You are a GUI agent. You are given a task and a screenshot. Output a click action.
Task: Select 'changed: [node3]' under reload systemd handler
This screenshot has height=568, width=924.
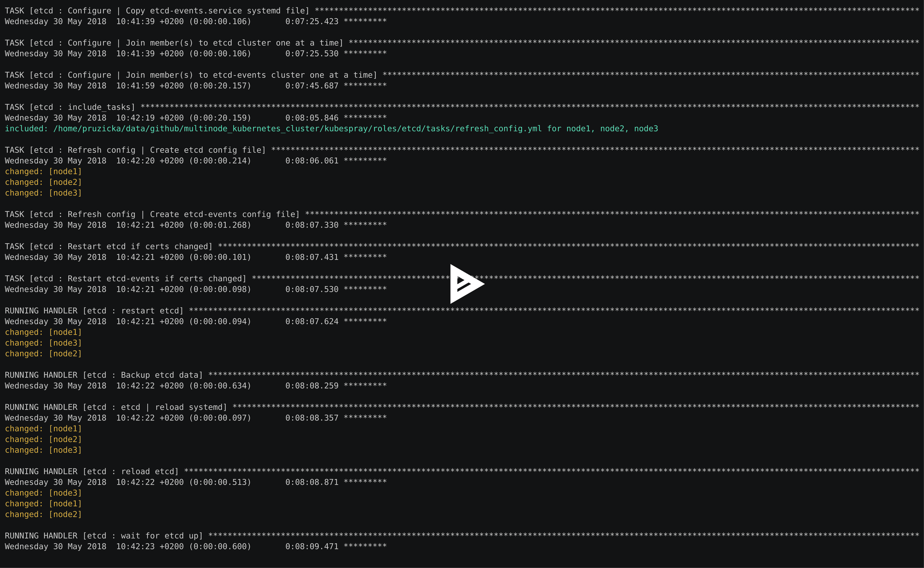tap(43, 450)
